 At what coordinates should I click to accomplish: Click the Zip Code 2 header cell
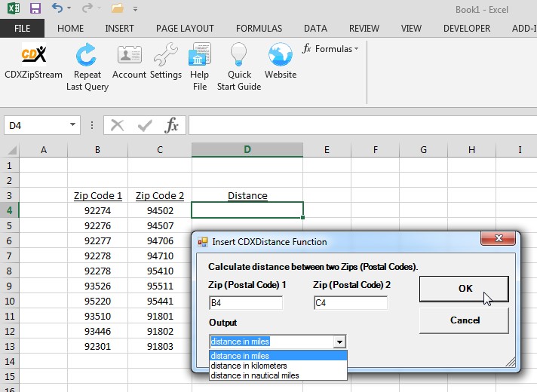(160, 195)
